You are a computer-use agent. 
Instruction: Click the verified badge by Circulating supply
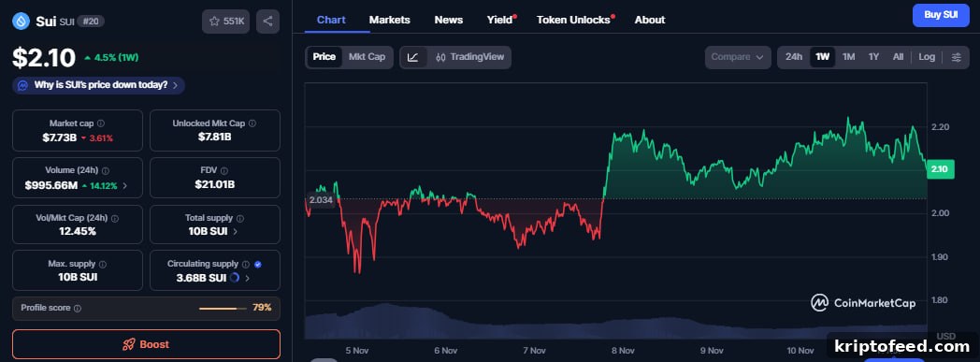pos(258,265)
